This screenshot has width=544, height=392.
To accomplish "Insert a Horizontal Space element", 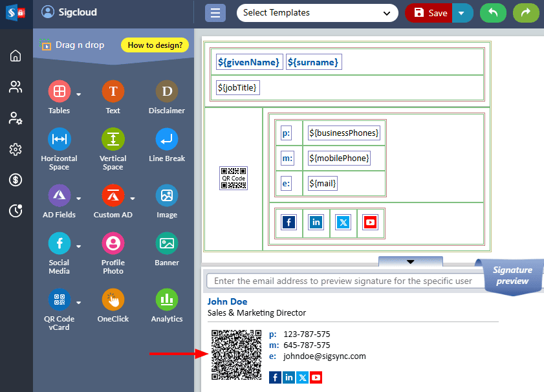I will tap(59, 138).
